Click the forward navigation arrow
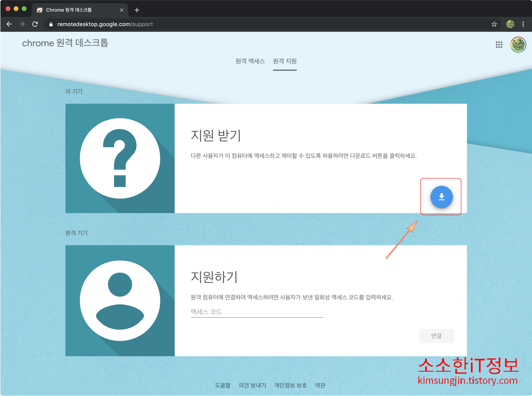 coord(22,24)
